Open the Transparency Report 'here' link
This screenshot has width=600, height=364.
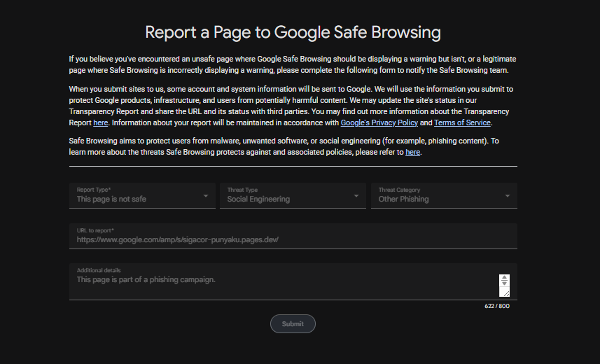point(101,122)
